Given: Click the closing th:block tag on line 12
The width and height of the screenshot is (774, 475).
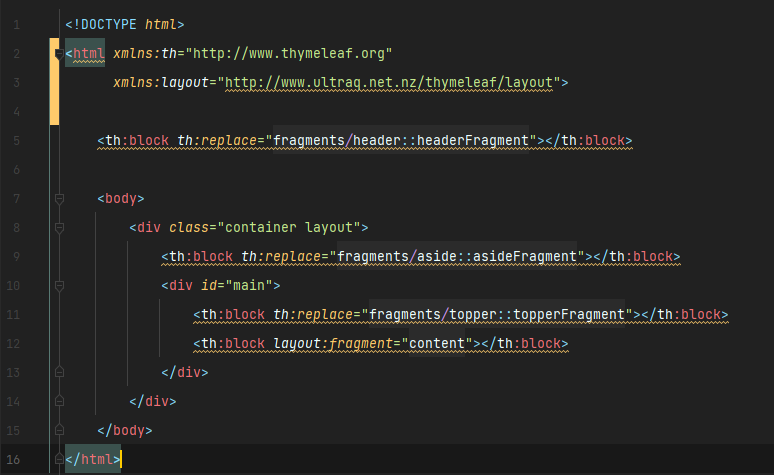Looking at the screenshot, I should [x=525, y=344].
